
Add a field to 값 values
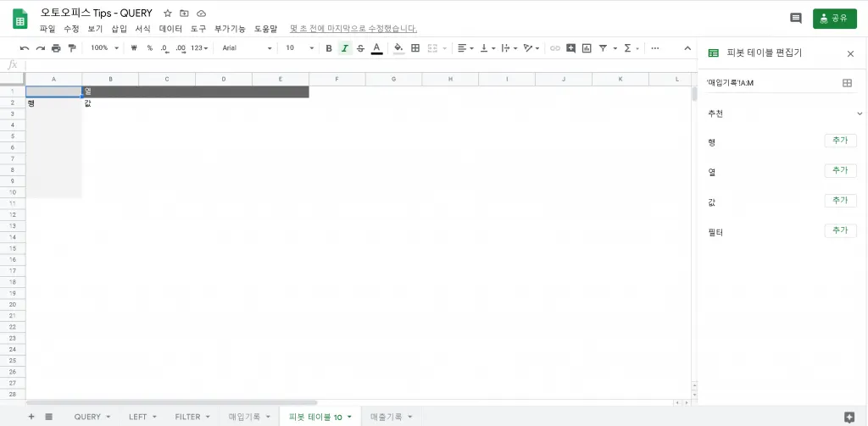click(840, 200)
